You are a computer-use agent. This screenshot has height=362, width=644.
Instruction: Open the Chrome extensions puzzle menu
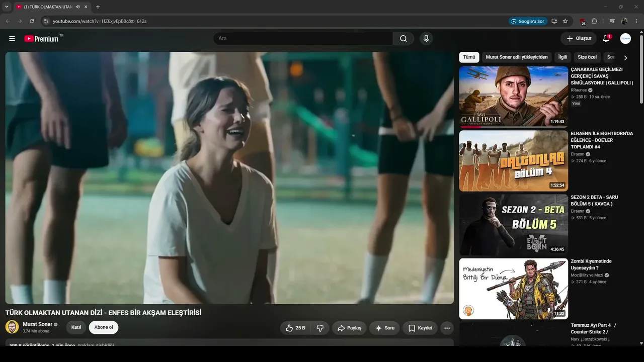point(594,21)
